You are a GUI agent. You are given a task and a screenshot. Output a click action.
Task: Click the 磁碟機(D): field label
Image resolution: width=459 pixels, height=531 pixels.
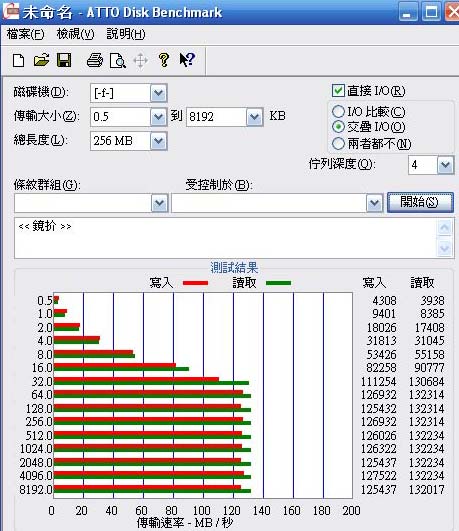[x=41, y=92]
